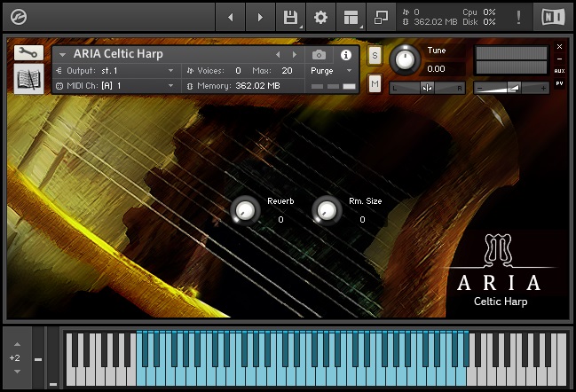Click the Rm. Size value 0
Screen dimensions: 576x392
(362, 219)
